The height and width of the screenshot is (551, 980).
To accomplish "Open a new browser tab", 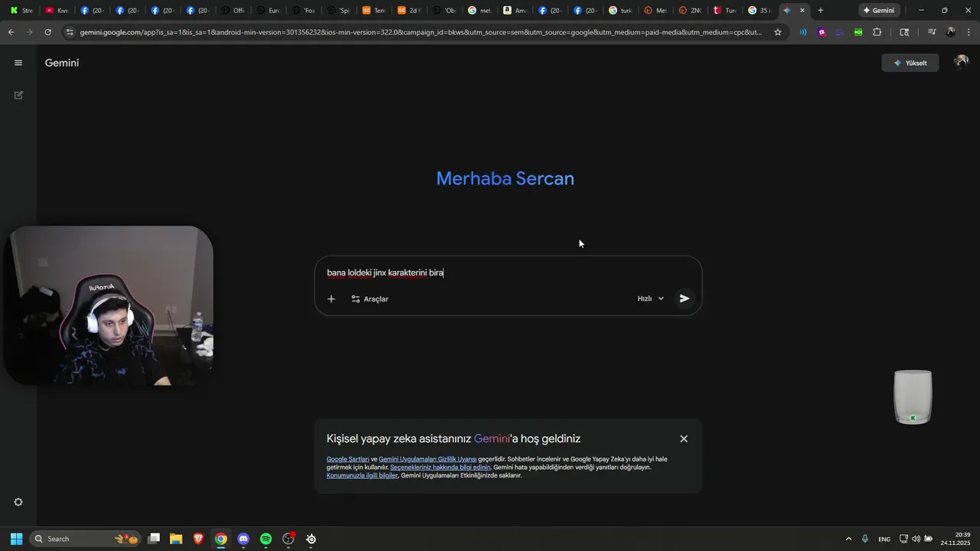I will point(821,11).
